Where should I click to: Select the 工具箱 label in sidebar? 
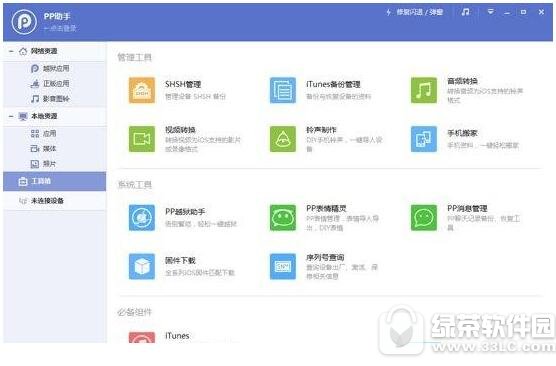[x=41, y=181]
